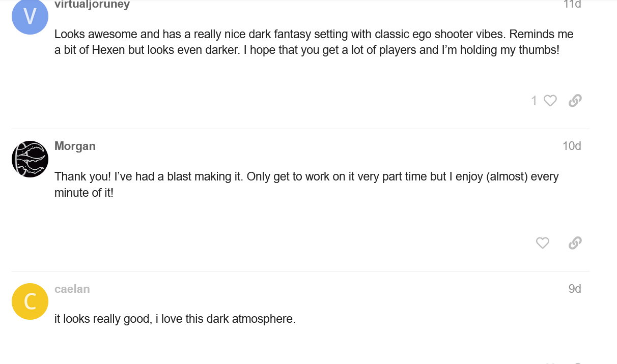Click caelan's comment about dark atmosphere

point(175,319)
